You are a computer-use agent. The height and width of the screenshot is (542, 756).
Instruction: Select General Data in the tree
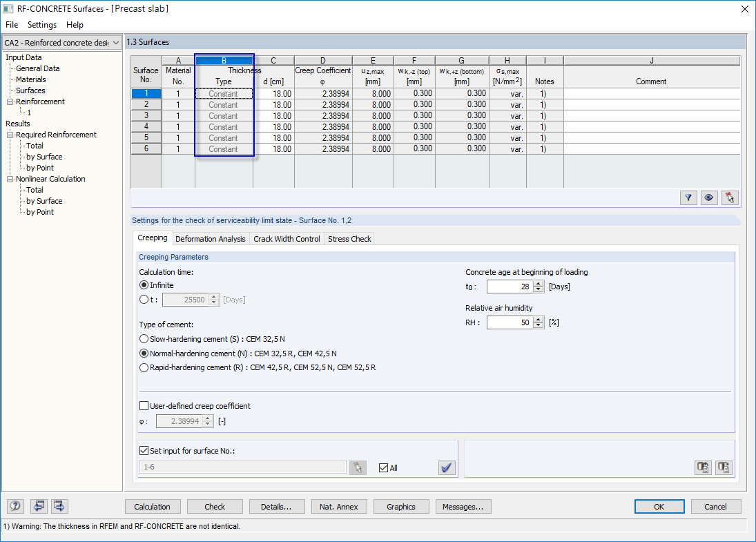37,68
